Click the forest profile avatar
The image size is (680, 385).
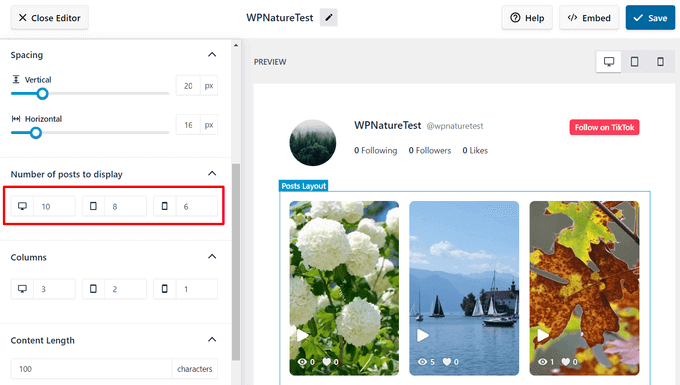click(313, 143)
